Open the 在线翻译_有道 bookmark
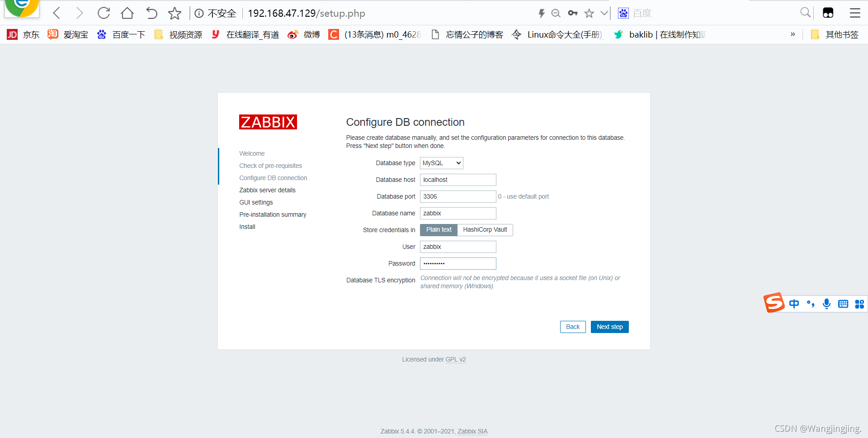This screenshot has width=868, height=438. pyautogui.click(x=245, y=34)
